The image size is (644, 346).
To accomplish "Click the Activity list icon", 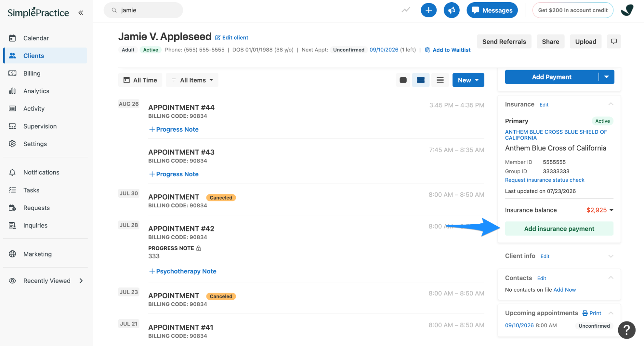I will coord(12,108).
